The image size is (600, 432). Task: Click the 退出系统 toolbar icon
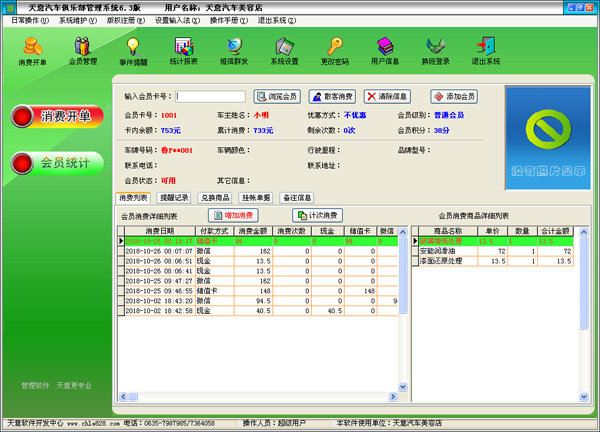pos(486,50)
